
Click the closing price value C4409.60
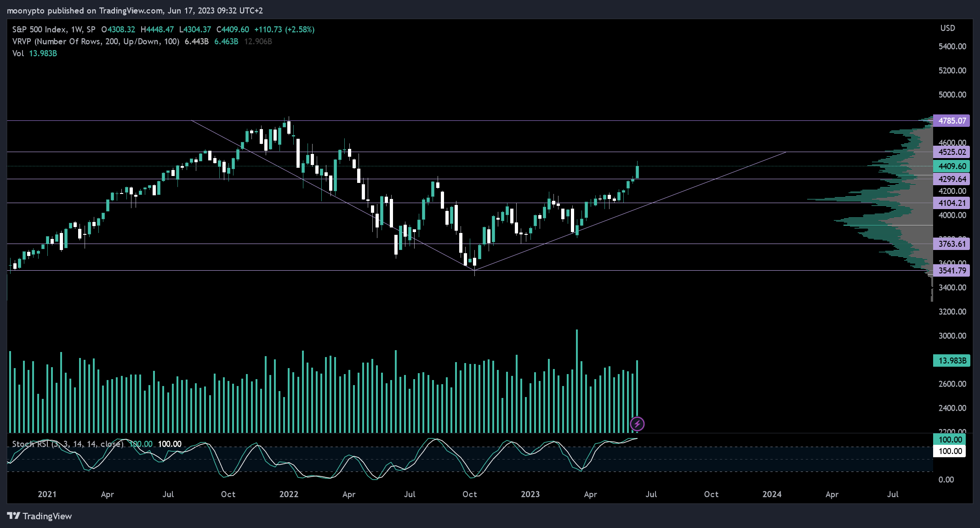(x=233, y=29)
